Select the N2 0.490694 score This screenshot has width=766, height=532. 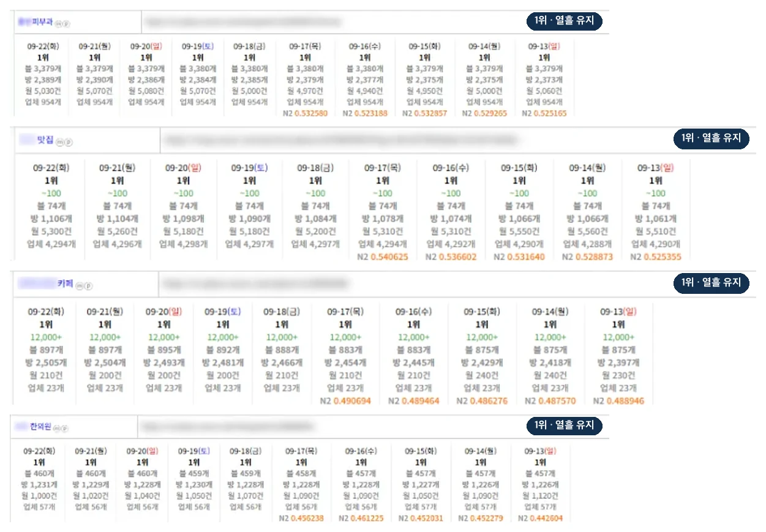click(345, 401)
